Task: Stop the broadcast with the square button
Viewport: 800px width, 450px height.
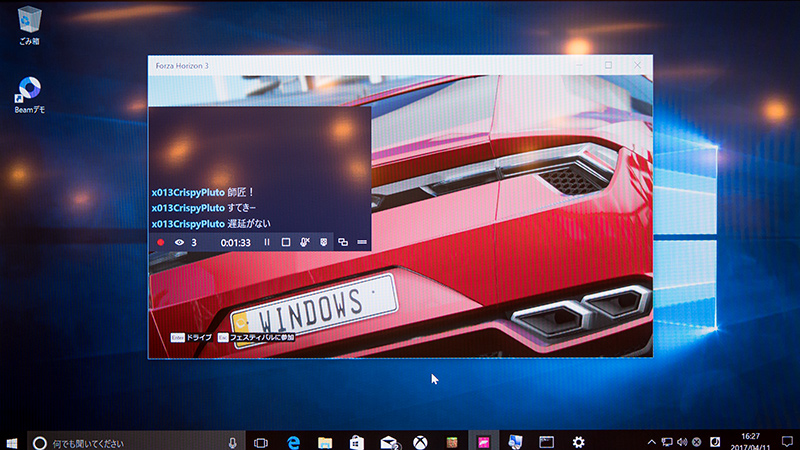Action: 286,242
